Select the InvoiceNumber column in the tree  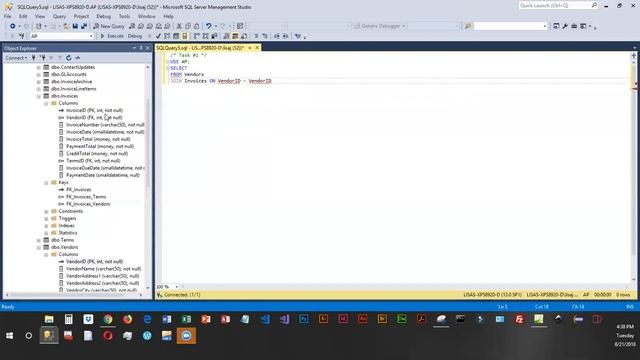105,125
